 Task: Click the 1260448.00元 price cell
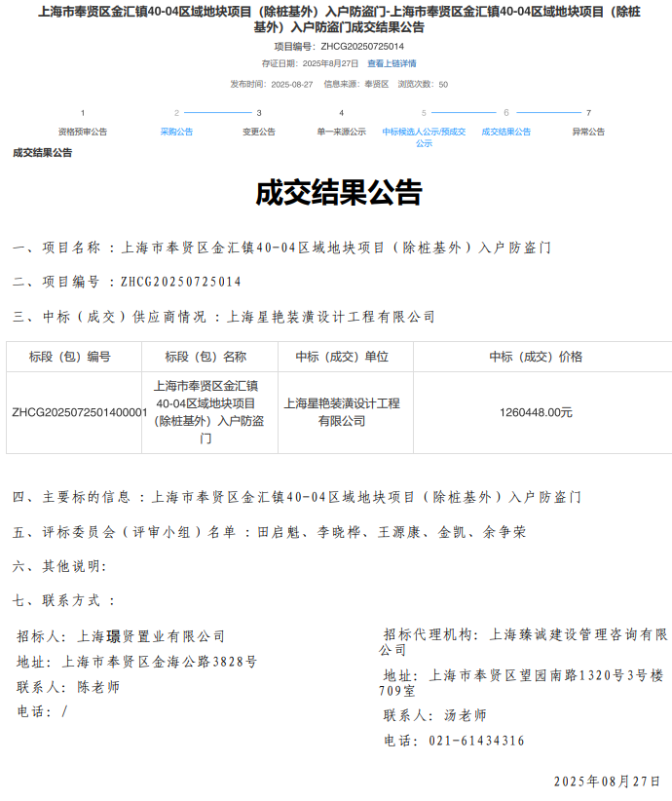[536, 412]
